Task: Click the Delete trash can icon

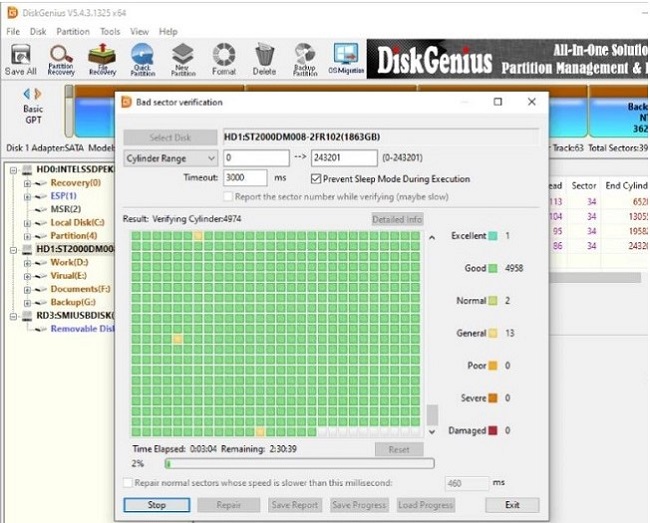Action: coord(264,59)
